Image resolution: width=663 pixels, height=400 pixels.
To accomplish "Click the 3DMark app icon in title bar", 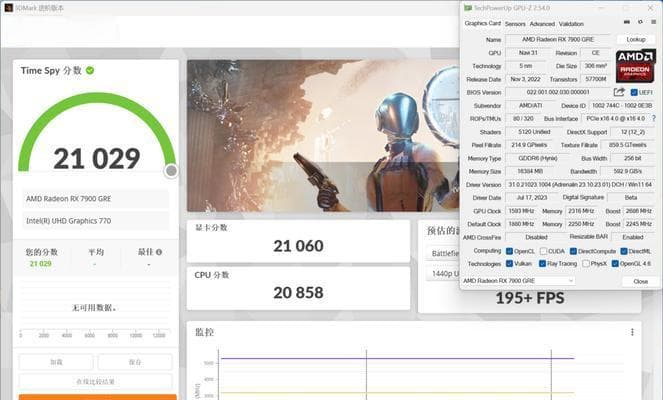I will pos(9,8).
